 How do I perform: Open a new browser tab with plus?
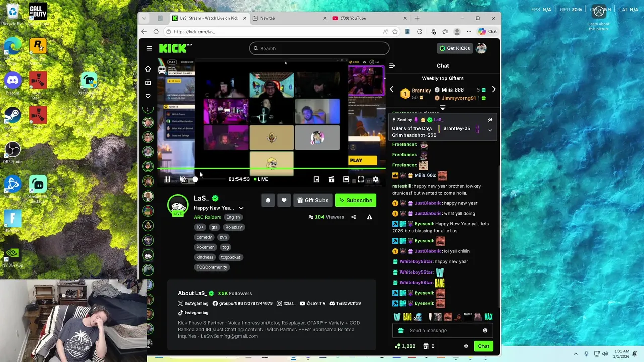click(x=417, y=18)
